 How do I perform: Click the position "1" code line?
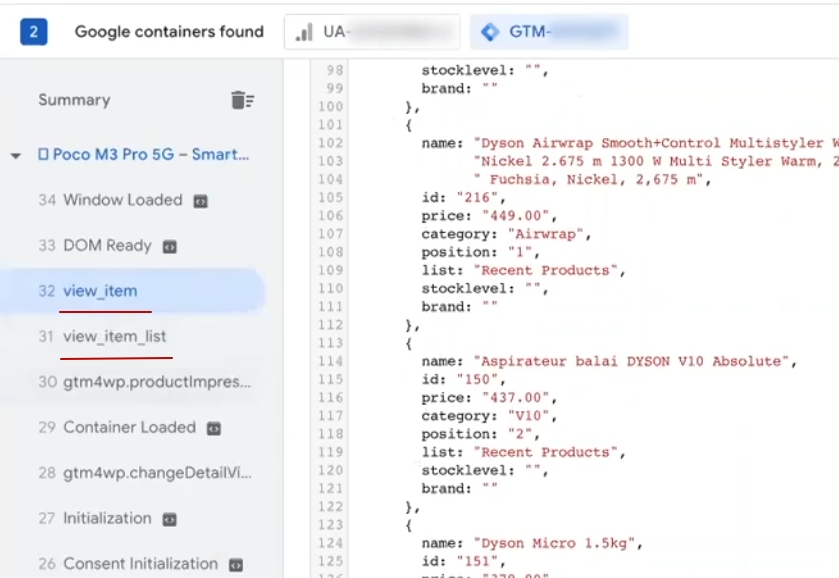coord(480,253)
